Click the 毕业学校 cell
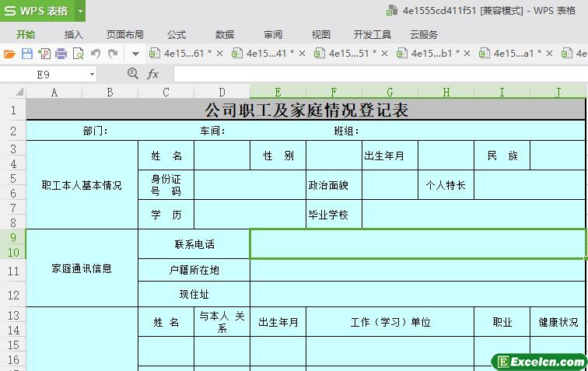 click(334, 215)
